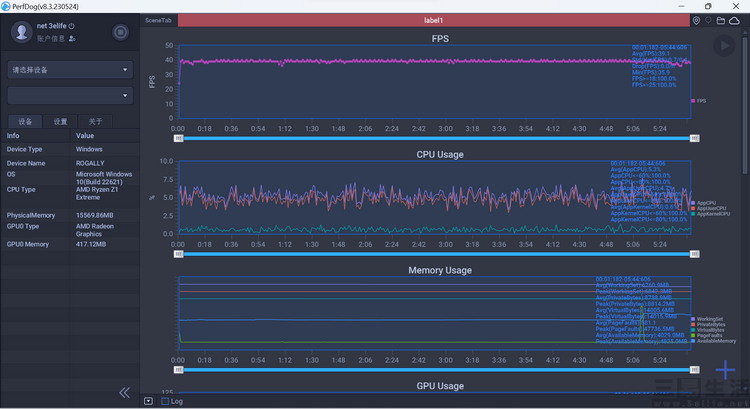The width and height of the screenshot is (750, 409).
Task: Toggle the VirtualBytes legend series
Action: 708,330
